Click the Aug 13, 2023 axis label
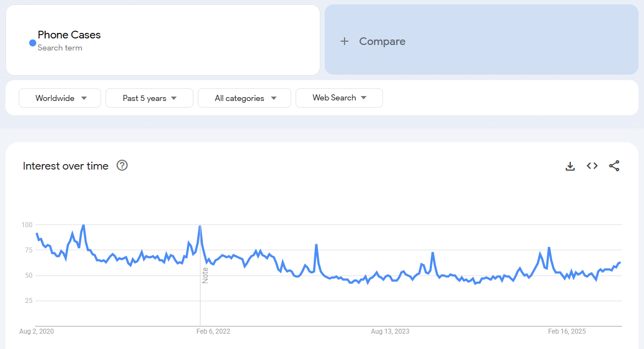 (x=390, y=331)
